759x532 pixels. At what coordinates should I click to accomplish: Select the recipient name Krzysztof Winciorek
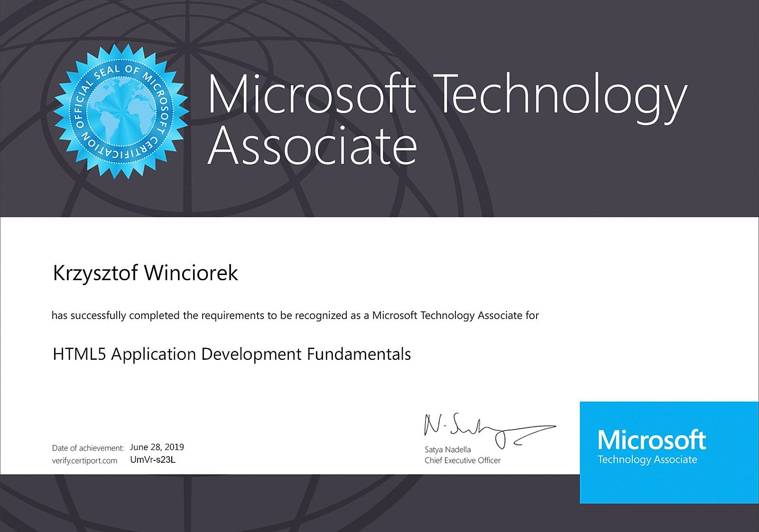[x=145, y=273]
